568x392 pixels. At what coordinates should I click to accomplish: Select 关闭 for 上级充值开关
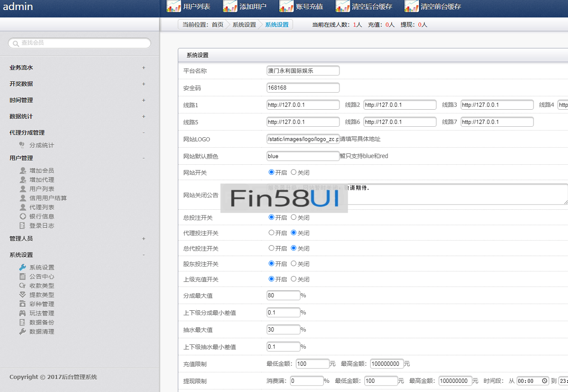click(x=294, y=279)
